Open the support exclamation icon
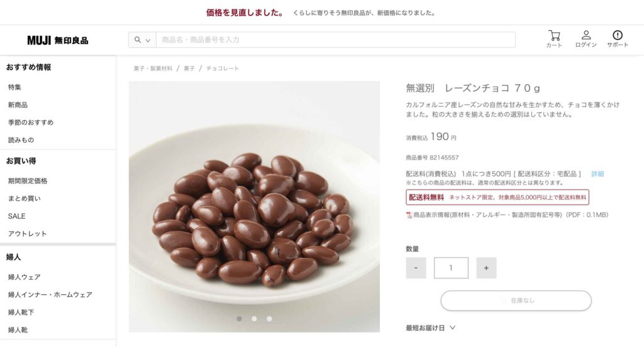Viewport: 644px width, 347px height. point(618,35)
